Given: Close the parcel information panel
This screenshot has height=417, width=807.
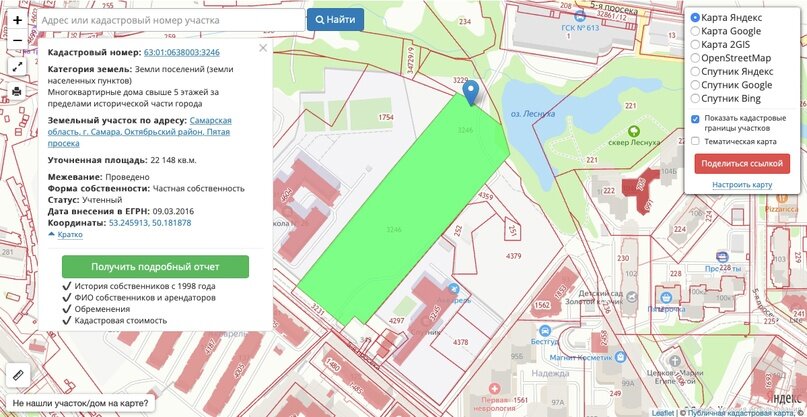Looking at the screenshot, I should 263,48.
